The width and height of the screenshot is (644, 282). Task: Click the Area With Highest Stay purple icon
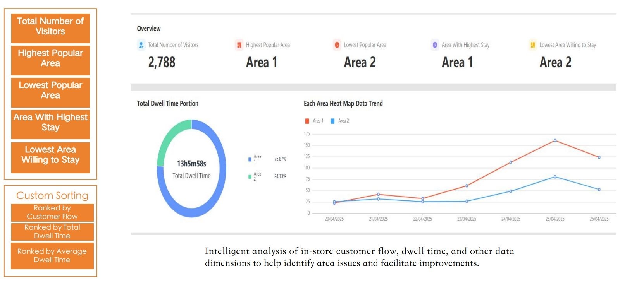coord(434,45)
